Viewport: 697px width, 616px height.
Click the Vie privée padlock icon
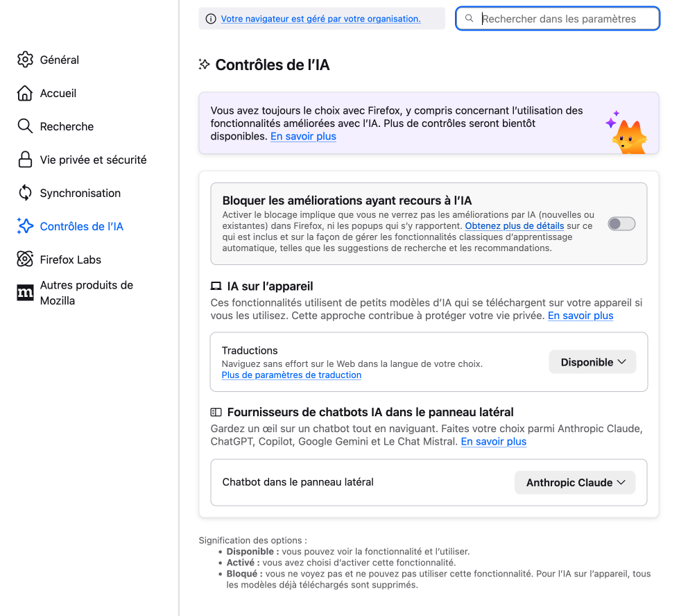(x=25, y=160)
